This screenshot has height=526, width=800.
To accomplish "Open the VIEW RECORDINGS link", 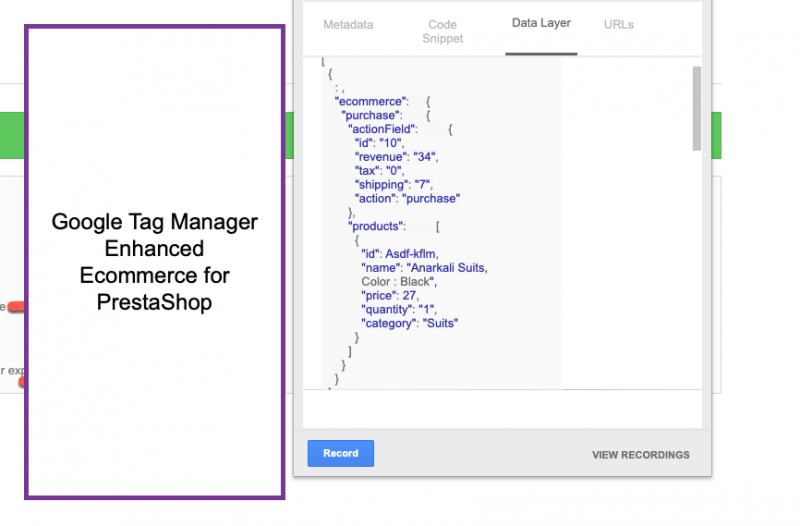I will click(640, 455).
